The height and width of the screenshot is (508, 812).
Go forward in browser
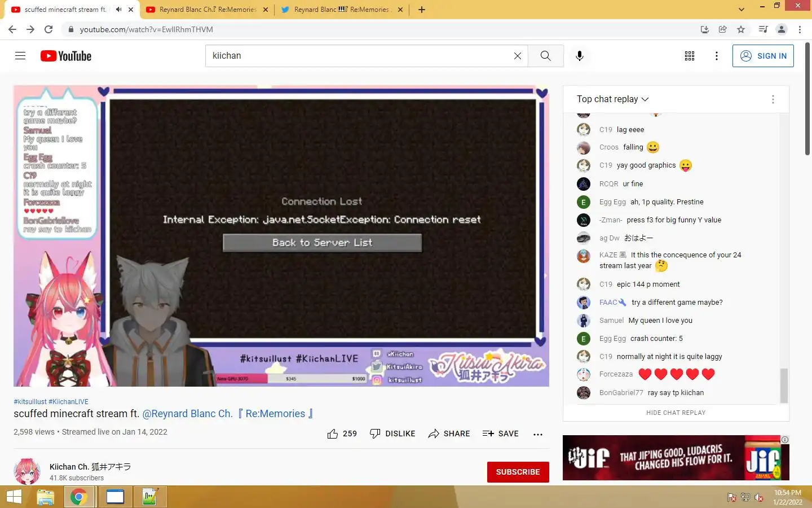[30, 29]
